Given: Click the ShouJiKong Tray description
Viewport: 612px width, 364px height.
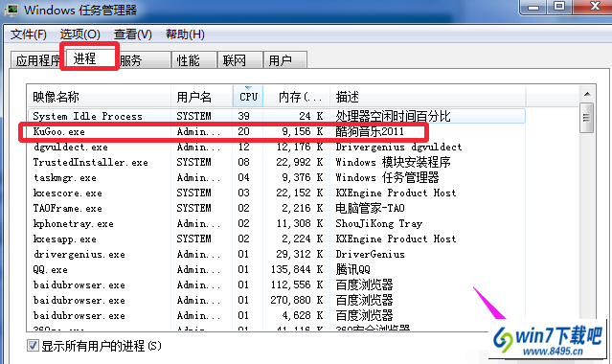Looking at the screenshot, I should coord(378,223).
